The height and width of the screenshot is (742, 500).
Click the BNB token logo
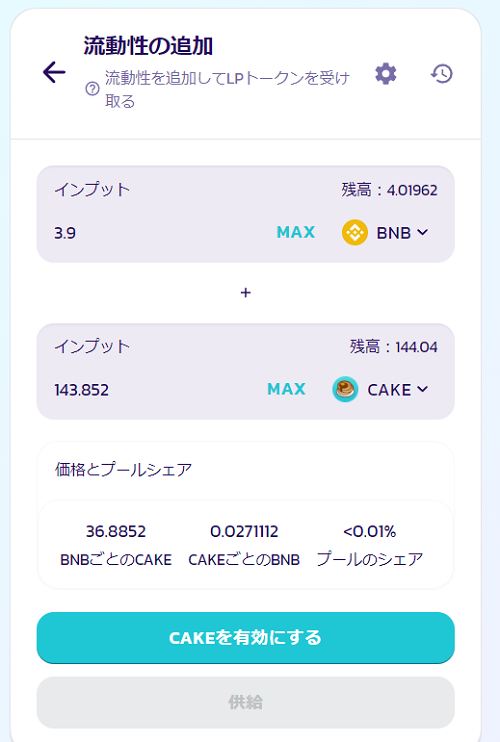355,232
